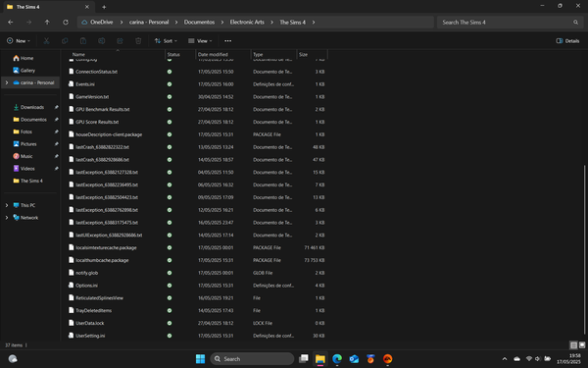
Task: Click the Paste toolbar icon
Action: (x=83, y=41)
